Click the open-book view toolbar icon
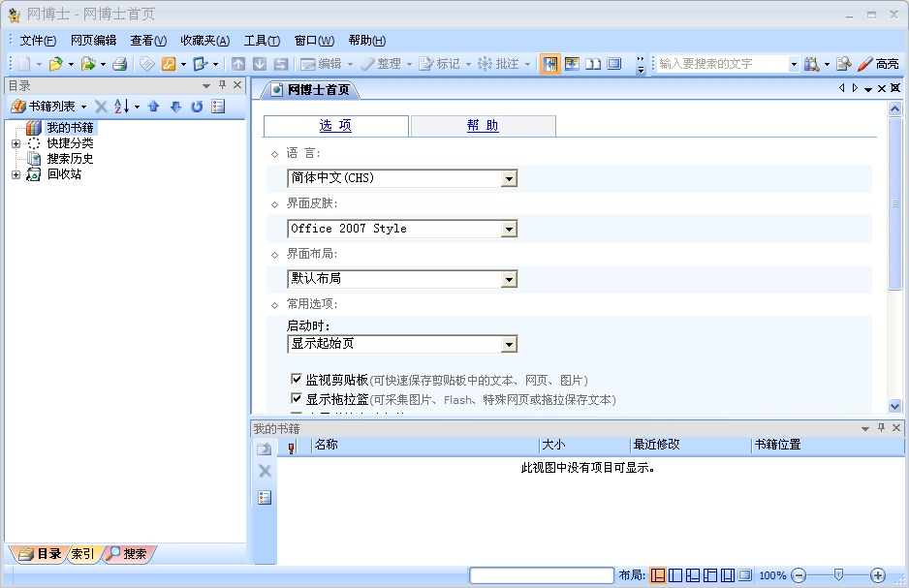Screen dimensions: 909x588 pyautogui.click(x=593, y=64)
